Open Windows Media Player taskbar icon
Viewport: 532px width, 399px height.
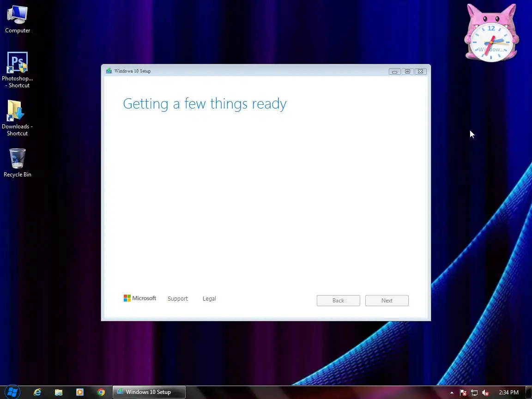pyautogui.click(x=80, y=392)
